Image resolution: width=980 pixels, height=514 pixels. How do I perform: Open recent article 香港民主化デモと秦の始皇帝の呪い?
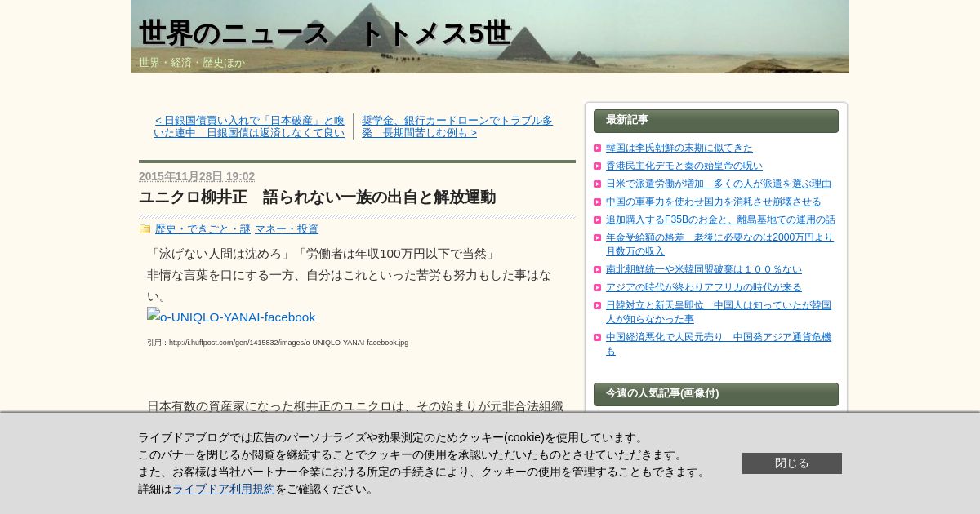684,166
